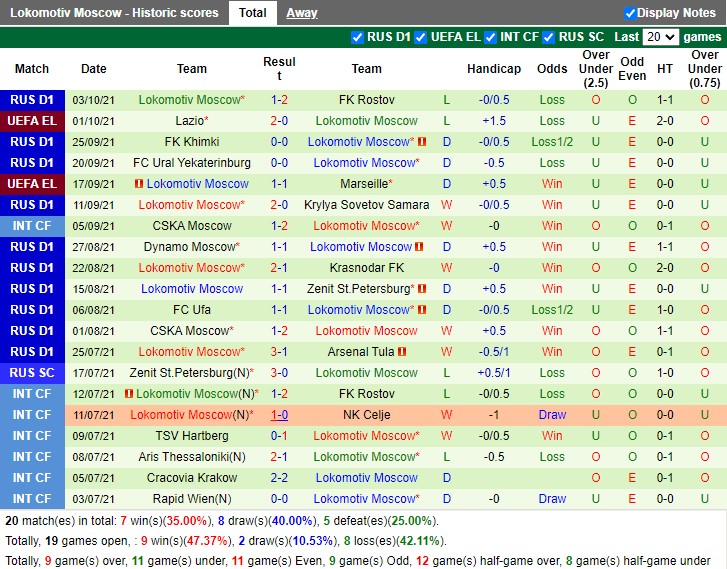Click the Odd Even column header
This screenshot has width=727, height=569.
pyautogui.click(x=632, y=69)
